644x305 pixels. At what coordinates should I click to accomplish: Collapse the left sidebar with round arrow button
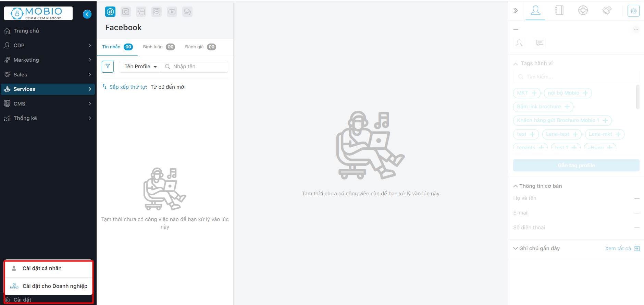pyautogui.click(x=87, y=14)
